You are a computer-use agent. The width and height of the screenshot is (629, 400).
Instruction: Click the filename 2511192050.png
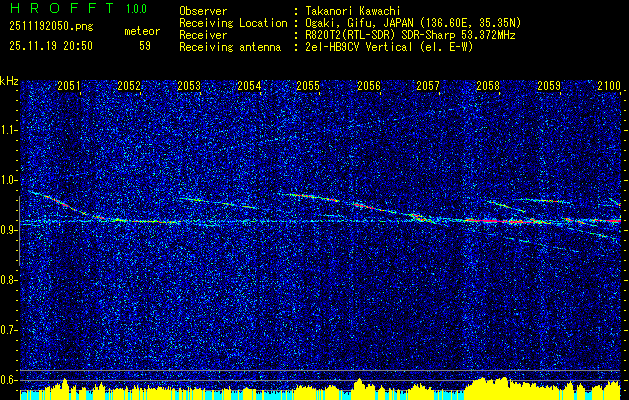pos(51,27)
